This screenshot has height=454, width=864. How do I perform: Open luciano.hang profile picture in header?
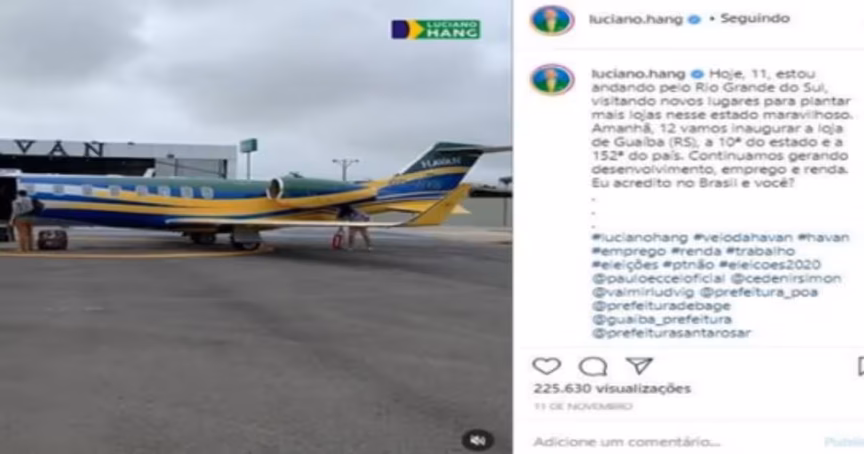[x=552, y=20]
